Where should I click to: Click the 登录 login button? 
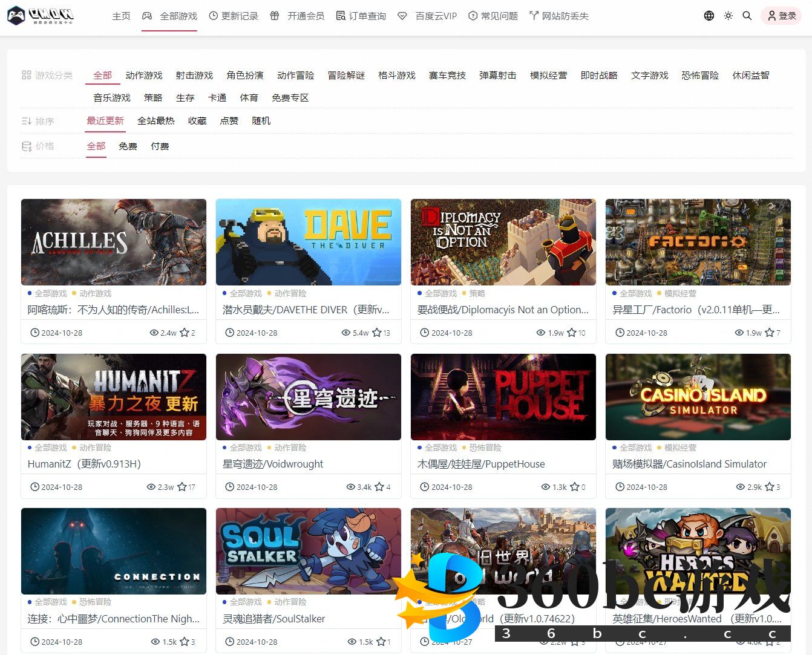[x=781, y=16]
